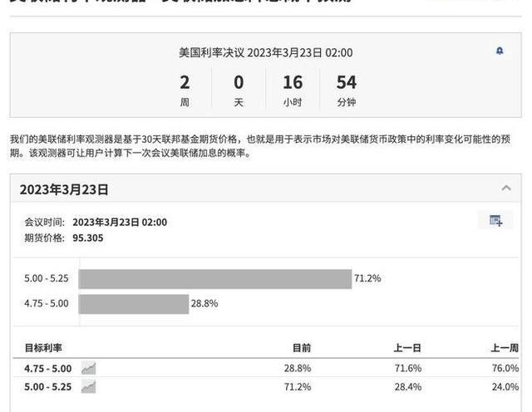This screenshot has width=532, height=412.
Task: Select the 5.00 - 5.25 table row label
Action: (x=48, y=387)
